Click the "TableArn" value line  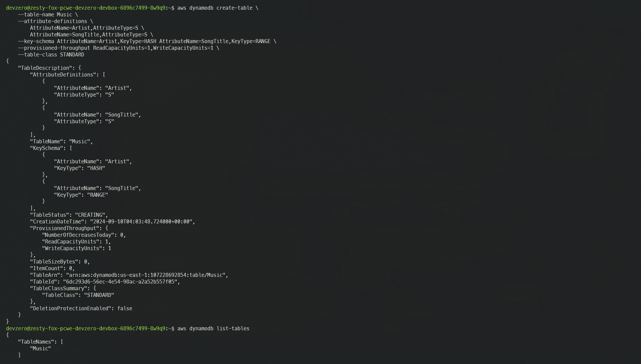(x=129, y=275)
